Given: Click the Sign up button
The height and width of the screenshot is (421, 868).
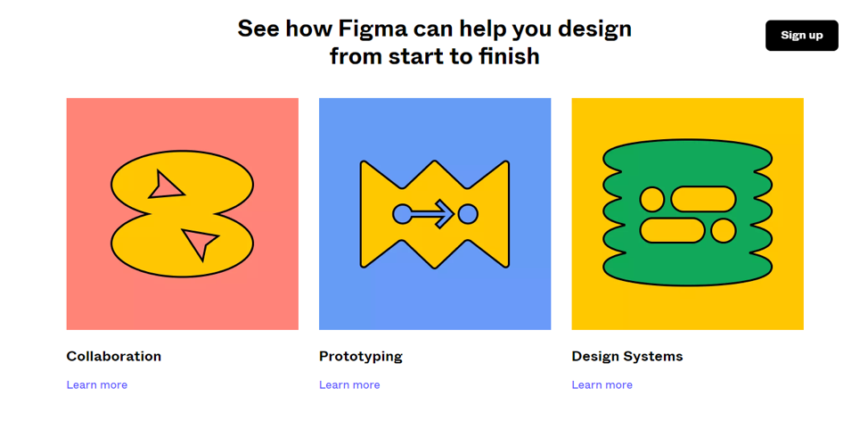Looking at the screenshot, I should pyautogui.click(x=801, y=36).
